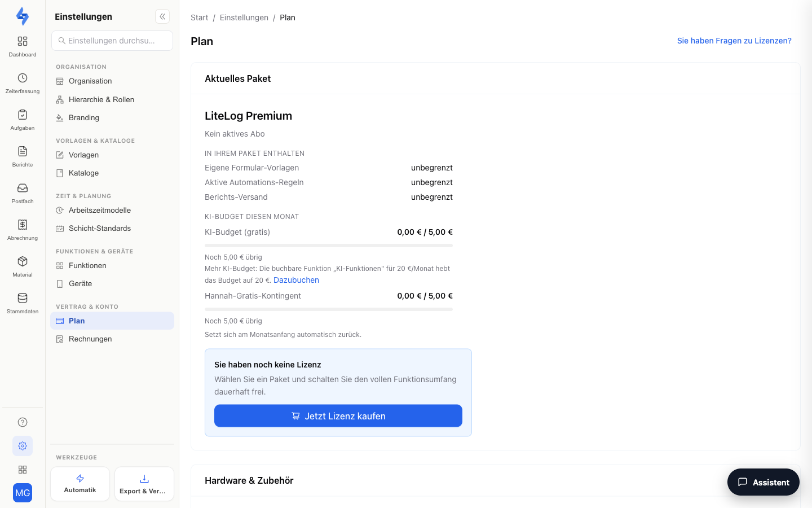Select Hierarchie & Rollen

pyautogui.click(x=112, y=99)
